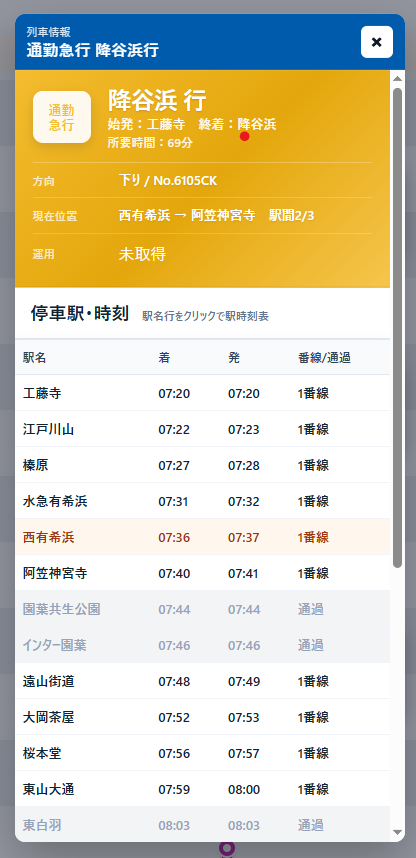Click the 番線/通過 column header
The image size is (416, 858).
coord(324,358)
